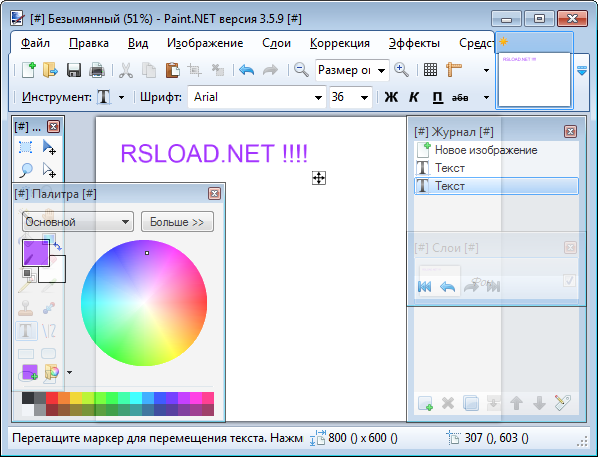Click the Open file folder icon
Image resolution: width=598 pixels, height=457 pixels.
(x=50, y=70)
